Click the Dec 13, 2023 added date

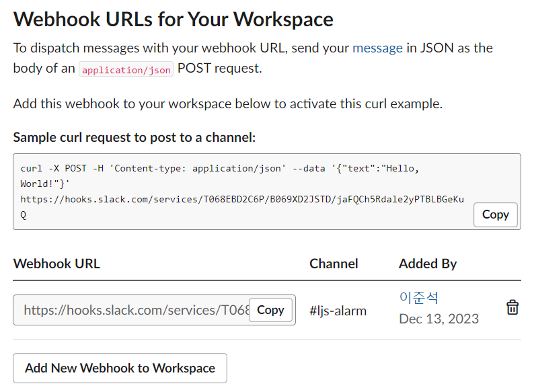tap(438, 319)
